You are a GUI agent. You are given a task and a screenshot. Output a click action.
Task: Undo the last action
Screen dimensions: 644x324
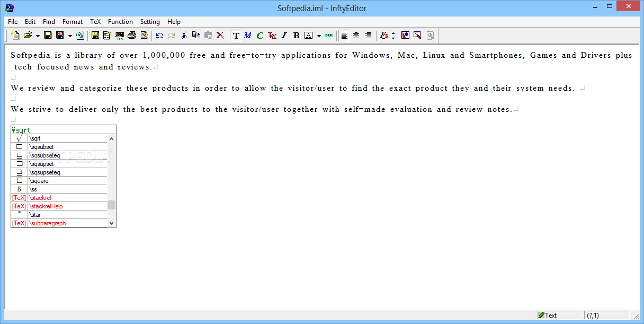pos(159,36)
